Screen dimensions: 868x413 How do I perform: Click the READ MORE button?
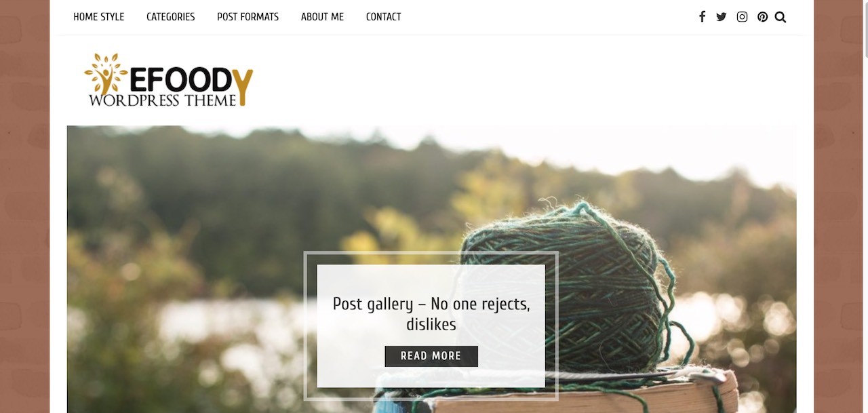(x=431, y=356)
